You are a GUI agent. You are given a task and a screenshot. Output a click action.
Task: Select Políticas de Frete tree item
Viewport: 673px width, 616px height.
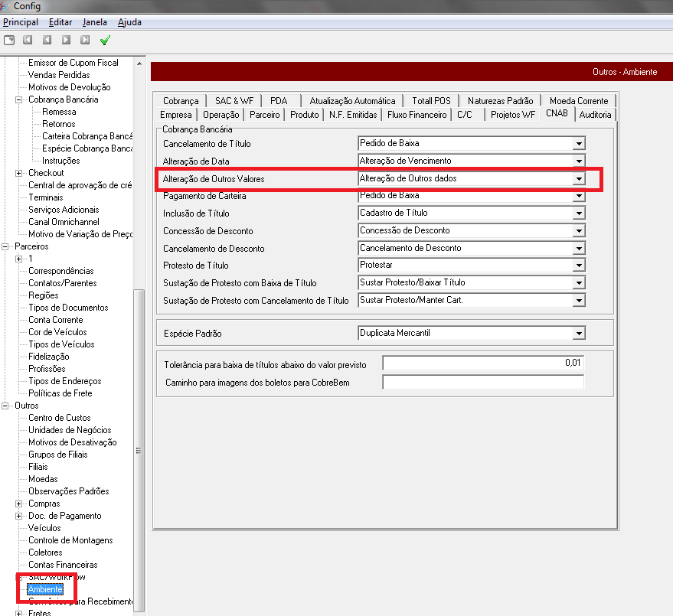click(x=60, y=393)
